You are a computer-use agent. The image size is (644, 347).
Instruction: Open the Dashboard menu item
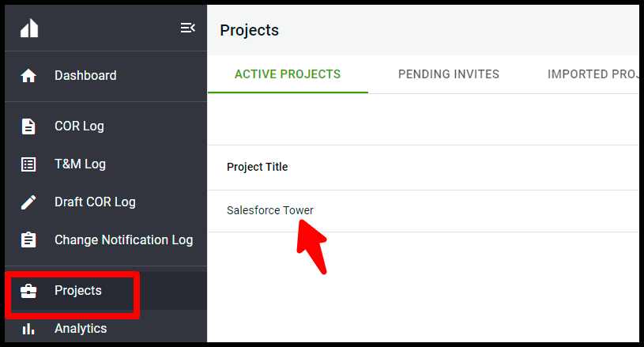(85, 76)
